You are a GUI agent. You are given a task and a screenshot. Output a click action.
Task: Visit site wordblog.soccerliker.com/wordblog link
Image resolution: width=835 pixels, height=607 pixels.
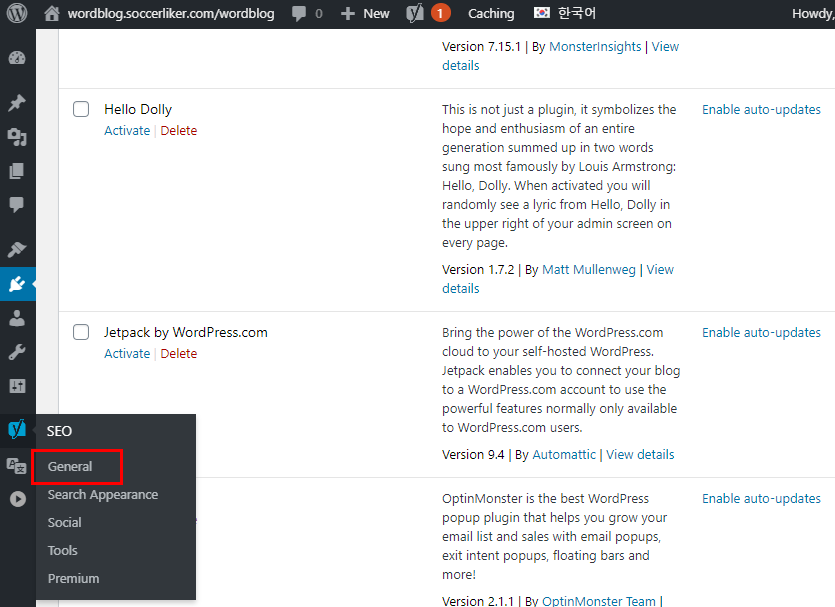(x=171, y=14)
